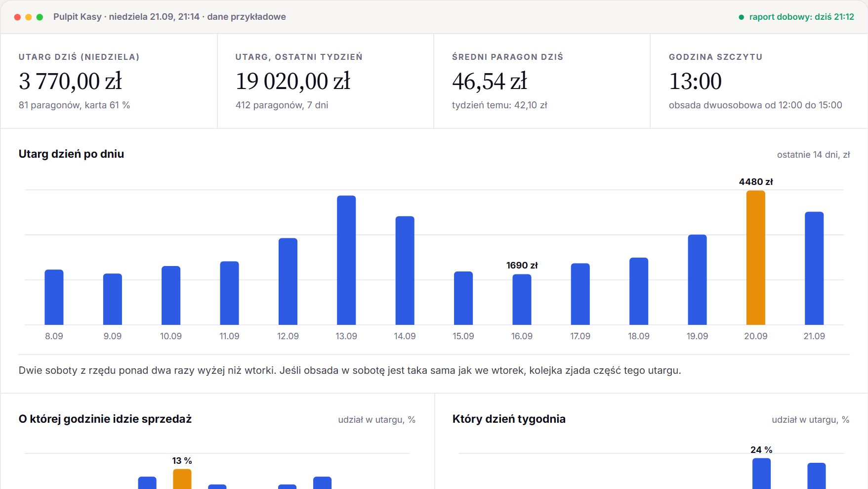Click the yellow minimize window dot
This screenshot has width=868, height=489.
pos(29,17)
